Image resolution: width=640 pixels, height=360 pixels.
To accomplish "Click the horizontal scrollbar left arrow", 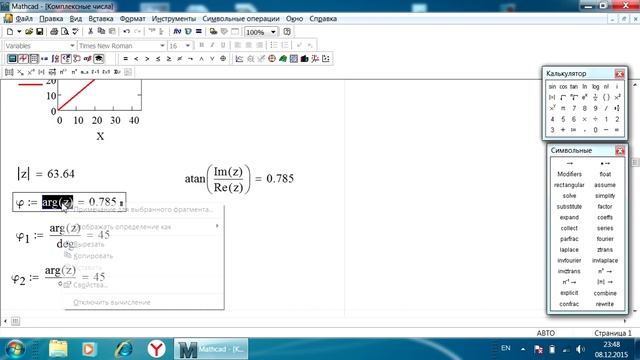I will 5,321.
